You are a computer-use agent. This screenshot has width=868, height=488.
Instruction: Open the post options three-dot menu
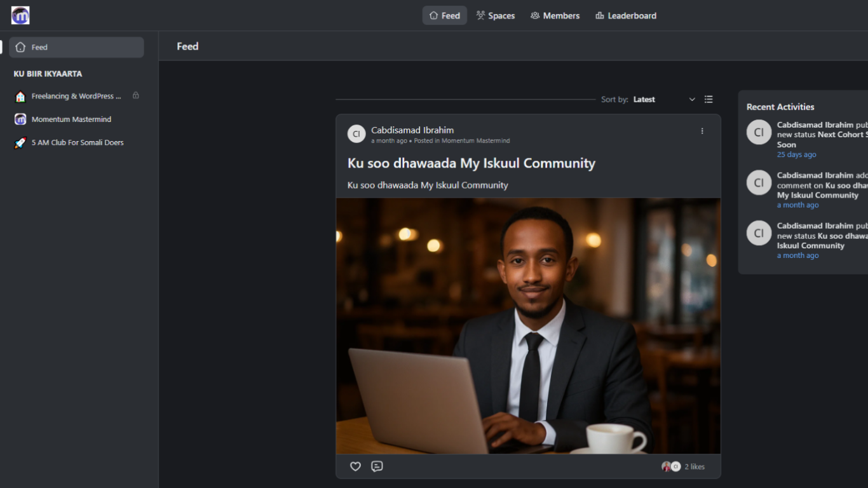pos(702,131)
